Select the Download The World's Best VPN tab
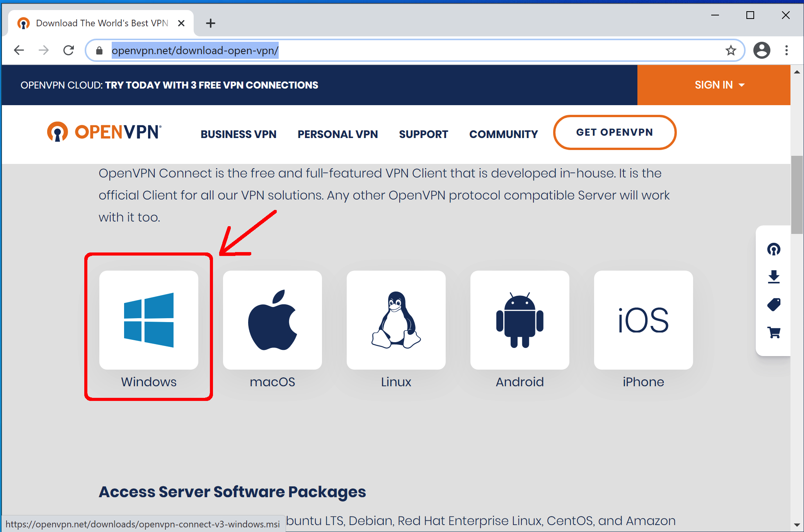This screenshot has width=804, height=532. click(100, 23)
